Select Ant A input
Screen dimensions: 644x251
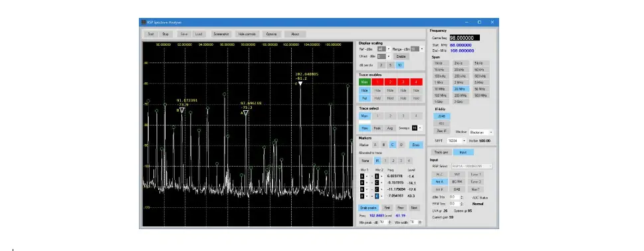point(439,182)
